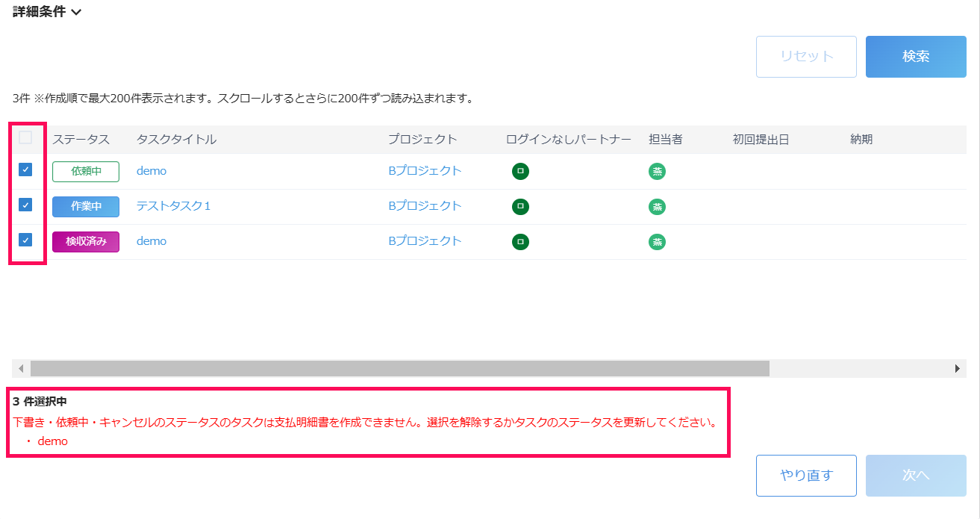
Task: Click the red demo item in error list
Action: [x=52, y=441]
